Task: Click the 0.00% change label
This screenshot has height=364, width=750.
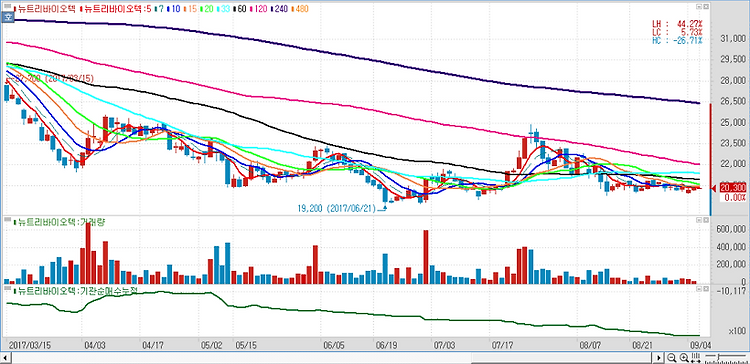Action: pos(735,197)
